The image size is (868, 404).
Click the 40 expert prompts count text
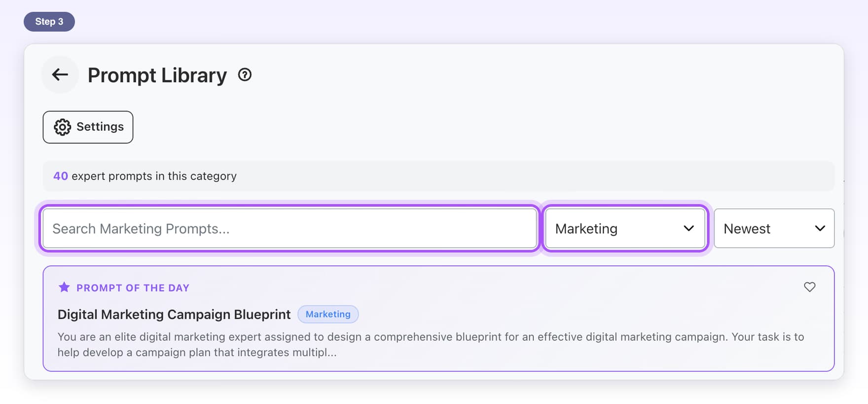145,176
